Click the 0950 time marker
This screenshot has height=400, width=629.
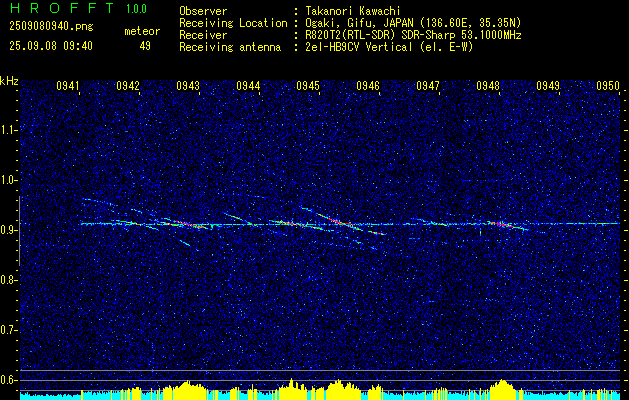[608, 86]
